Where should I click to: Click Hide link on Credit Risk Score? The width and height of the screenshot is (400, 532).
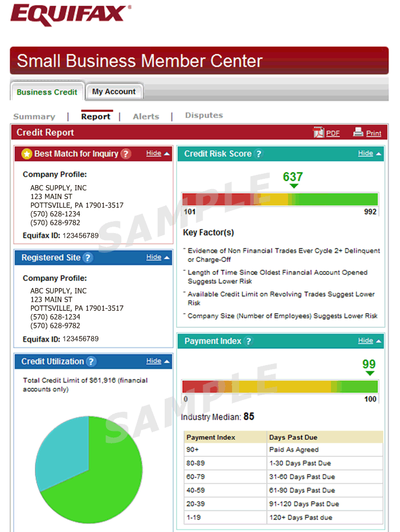pos(365,153)
